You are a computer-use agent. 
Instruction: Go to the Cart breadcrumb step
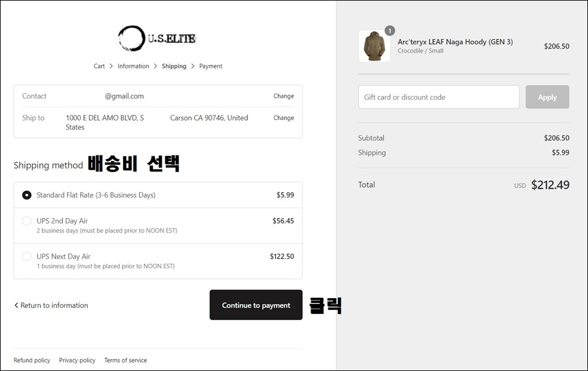tap(99, 66)
